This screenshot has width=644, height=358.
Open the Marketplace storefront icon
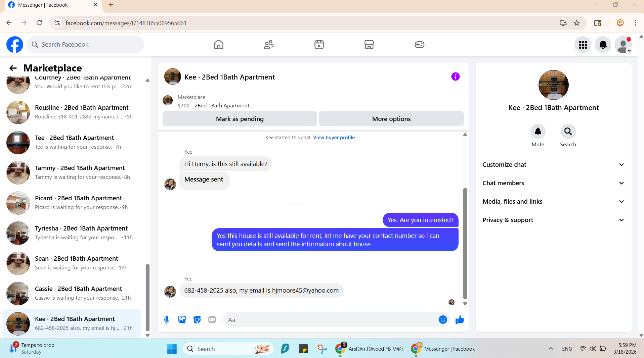click(x=369, y=45)
